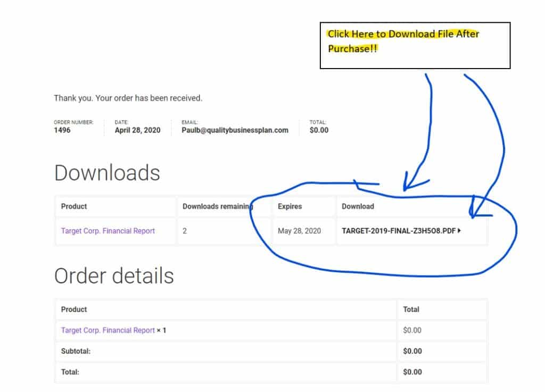Click order number 1496
Viewport: 545px width, 392px height.
(62, 130)
